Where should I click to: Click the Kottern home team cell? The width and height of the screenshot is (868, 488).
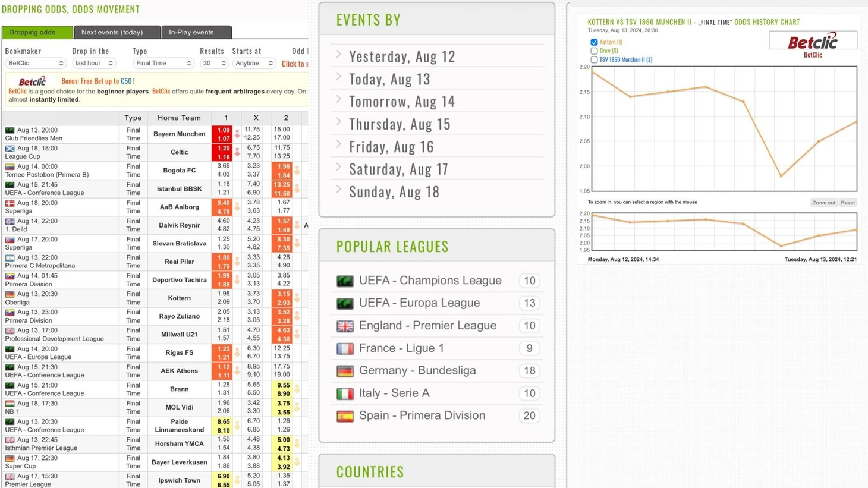179,298
